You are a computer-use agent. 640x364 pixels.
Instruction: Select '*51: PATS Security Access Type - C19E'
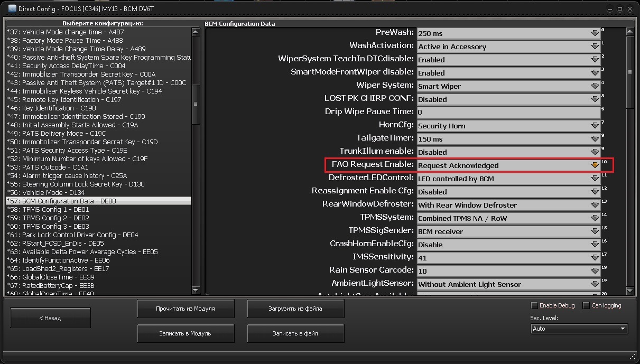point(98,150)
